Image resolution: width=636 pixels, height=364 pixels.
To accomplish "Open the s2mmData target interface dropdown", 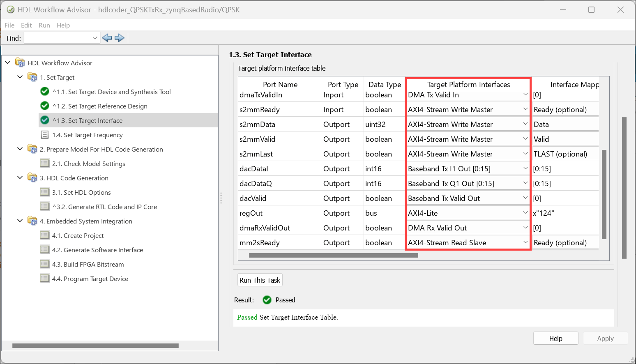I will pyautogui.click(x=525, y=124).
